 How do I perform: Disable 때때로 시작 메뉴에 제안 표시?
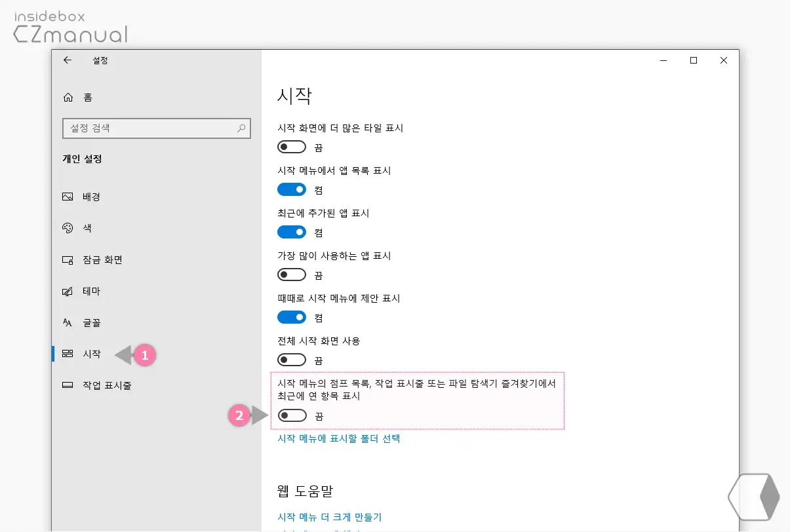(291, 316)
